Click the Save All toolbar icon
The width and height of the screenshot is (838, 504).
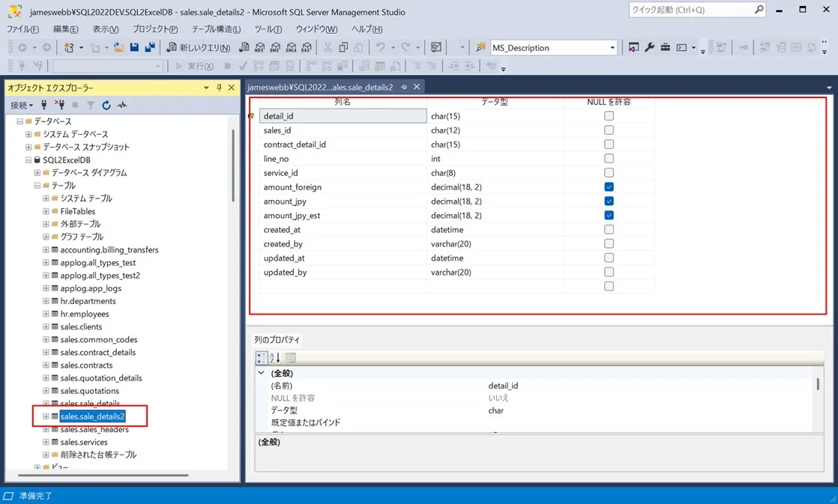click(150, 47)
